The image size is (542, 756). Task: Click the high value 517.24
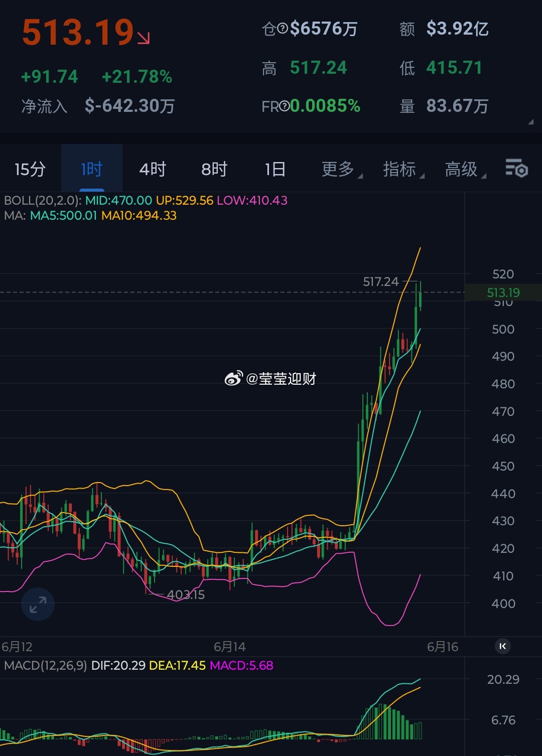pyautogui.click(x=318, y=68)
